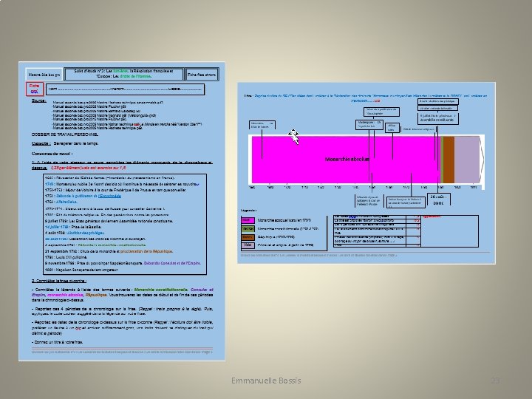This screenshot has height=399, width=532.
Task: Click the 'DDHC' event box below the frieze
Action: pos(438,199)
